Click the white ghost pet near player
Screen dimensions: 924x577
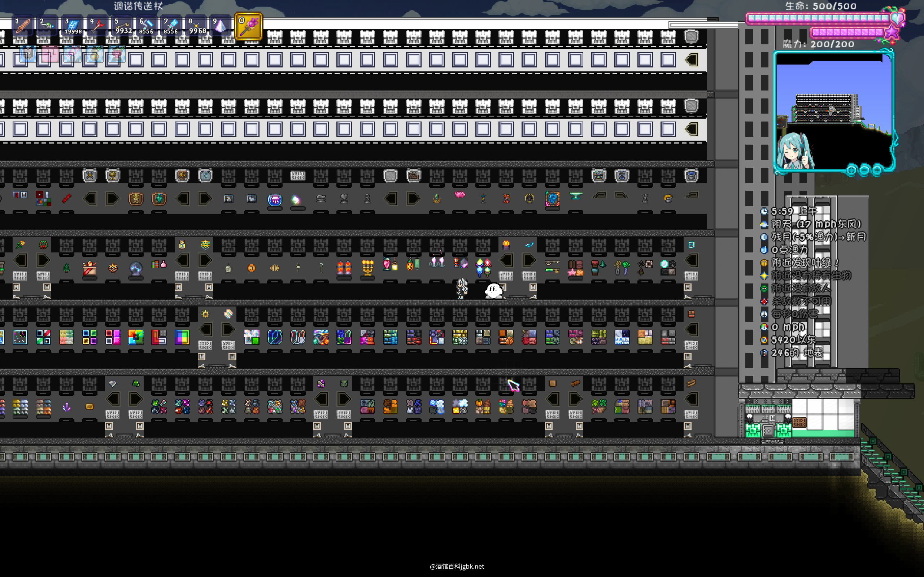[494, 291]
